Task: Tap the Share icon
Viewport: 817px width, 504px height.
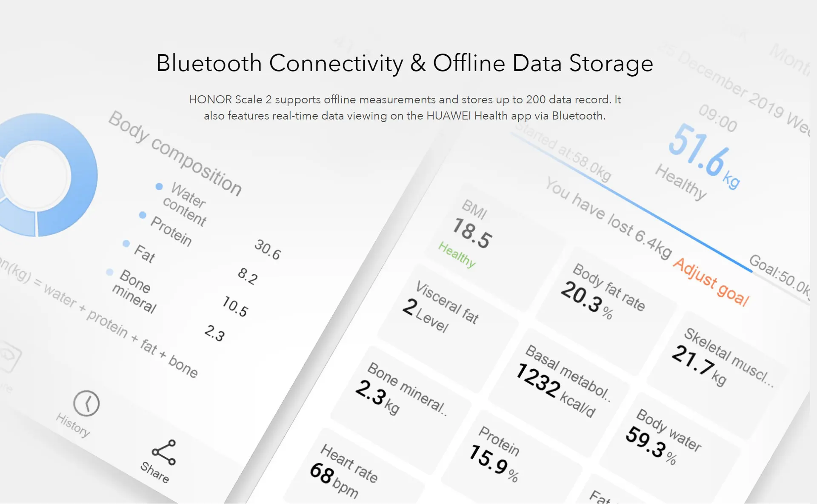Action: pyautogui.click(x=164, y=453)
